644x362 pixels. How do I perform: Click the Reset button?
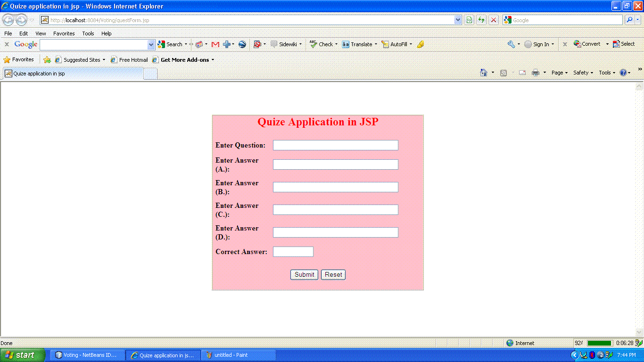333,275
